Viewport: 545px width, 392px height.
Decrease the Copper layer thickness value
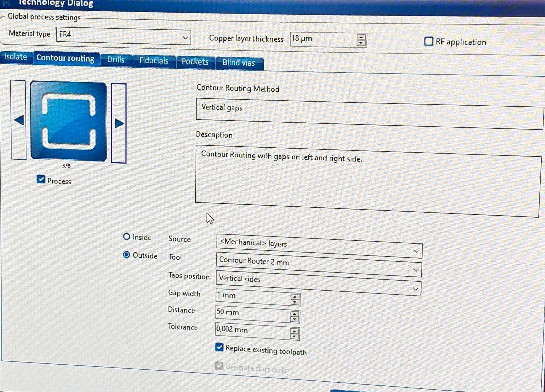coord(361,43)
